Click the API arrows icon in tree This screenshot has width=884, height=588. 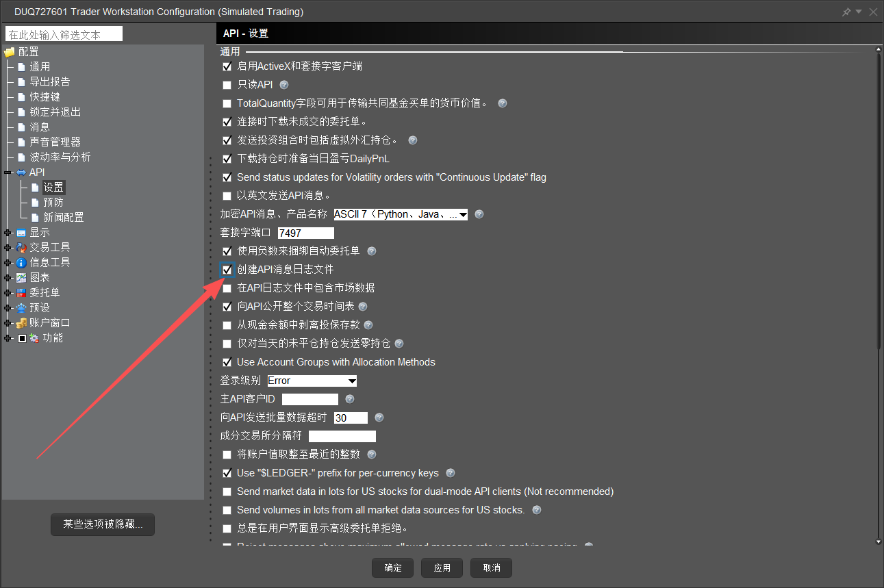21,172
